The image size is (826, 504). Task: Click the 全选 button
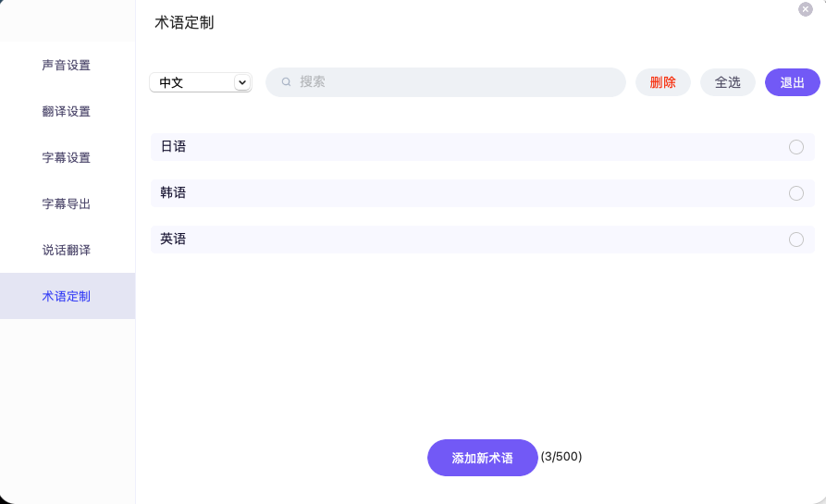pos(728,82)
